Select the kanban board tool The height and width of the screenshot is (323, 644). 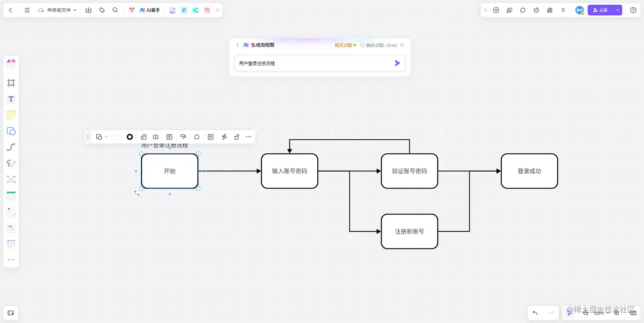pyautogui.click(x=11, y=244)
